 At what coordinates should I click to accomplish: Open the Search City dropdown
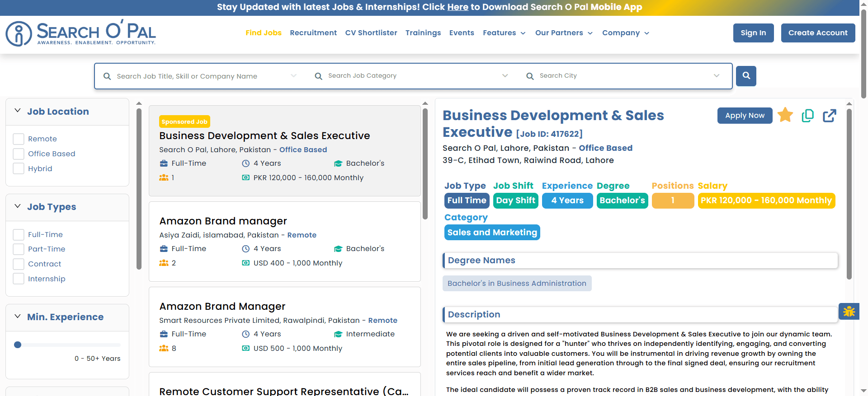click(717, 76)
